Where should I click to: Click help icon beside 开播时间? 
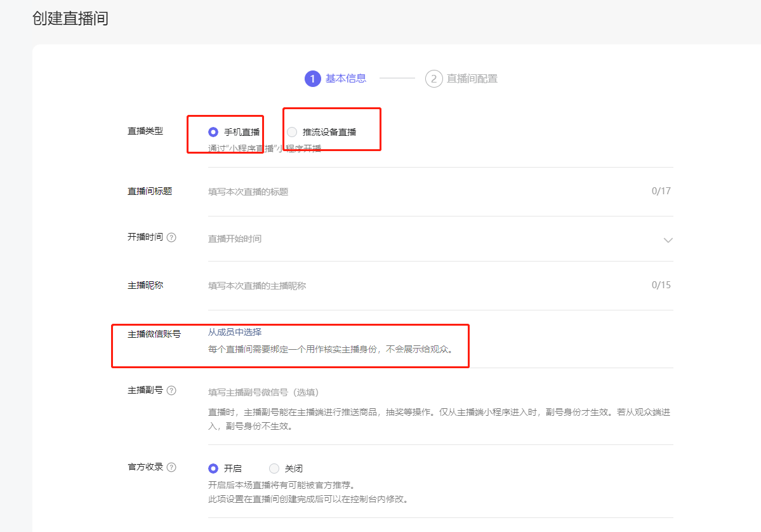[171, 237]
